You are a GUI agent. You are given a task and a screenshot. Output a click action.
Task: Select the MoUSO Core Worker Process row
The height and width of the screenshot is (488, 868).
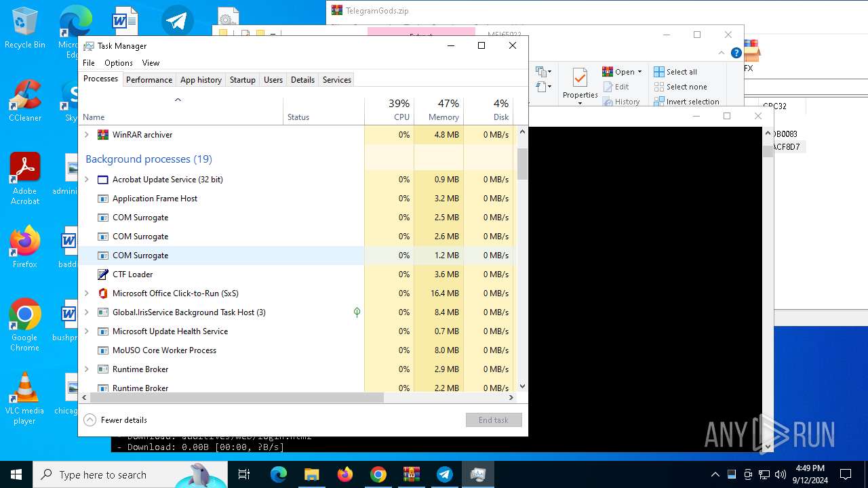tap(296, 350)
